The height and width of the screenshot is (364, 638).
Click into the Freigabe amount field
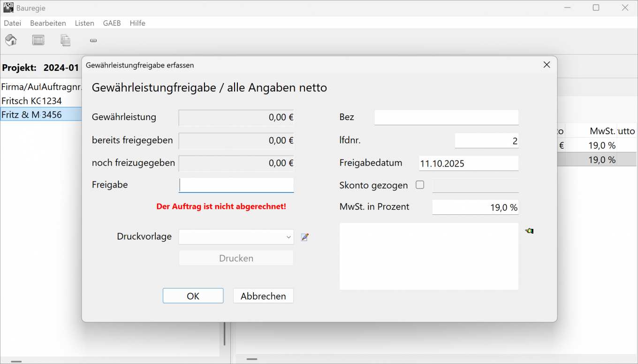[x=236, y=185]
